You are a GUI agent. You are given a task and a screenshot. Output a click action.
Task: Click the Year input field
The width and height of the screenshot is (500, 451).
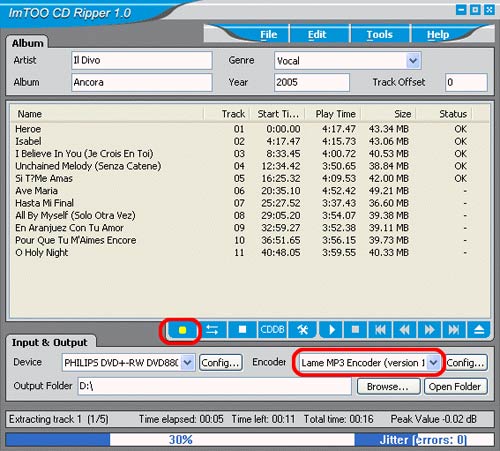[x=312, y=82]
